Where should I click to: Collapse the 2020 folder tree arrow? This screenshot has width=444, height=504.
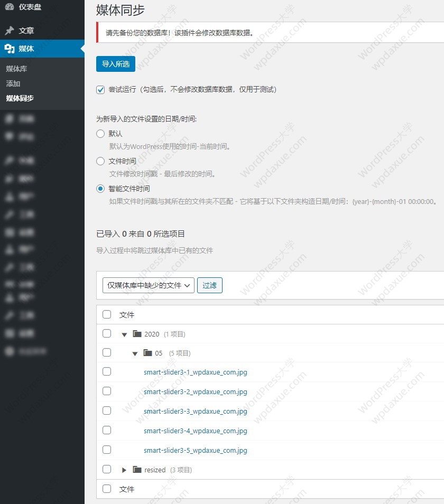pos(124,334)
